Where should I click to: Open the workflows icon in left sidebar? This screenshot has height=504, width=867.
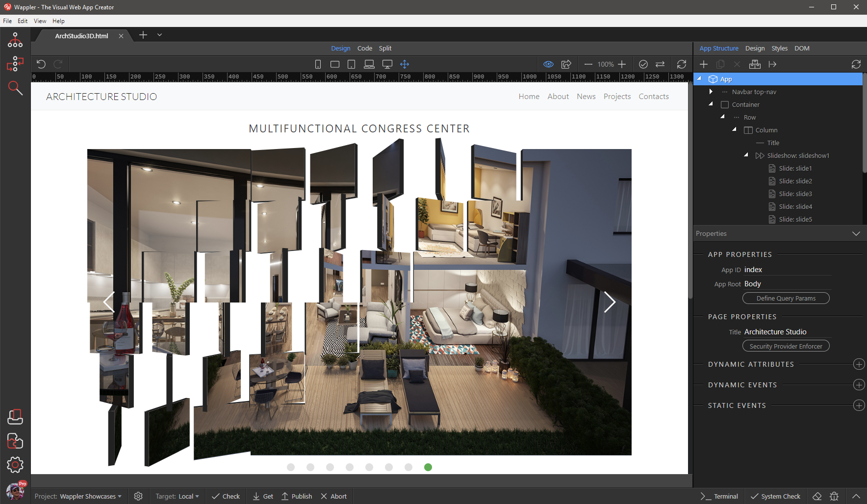(15, 64)
